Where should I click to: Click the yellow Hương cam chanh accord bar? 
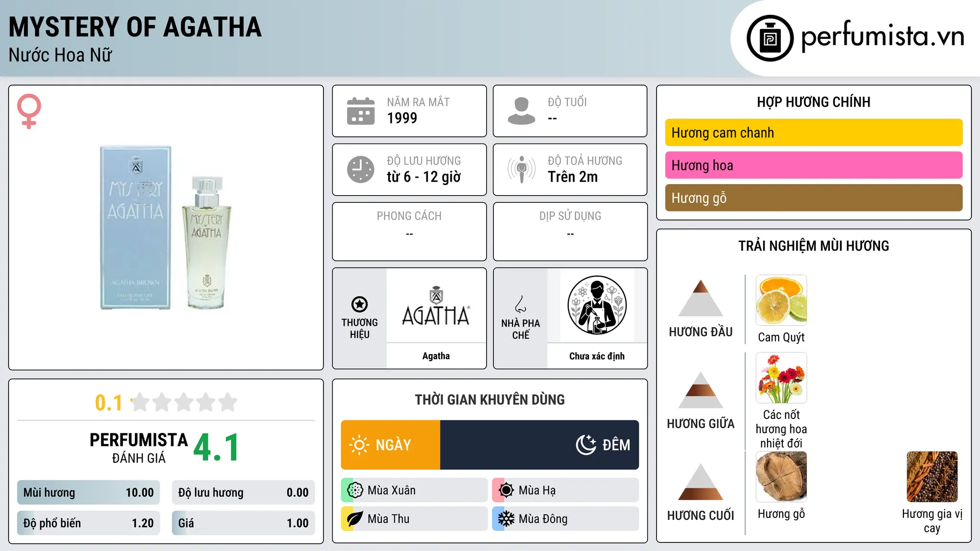pos(813,132)
